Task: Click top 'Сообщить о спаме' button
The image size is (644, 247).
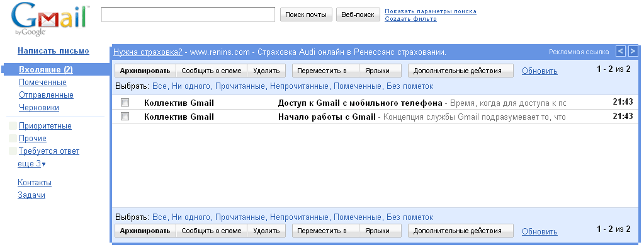Action: [212, 71]
